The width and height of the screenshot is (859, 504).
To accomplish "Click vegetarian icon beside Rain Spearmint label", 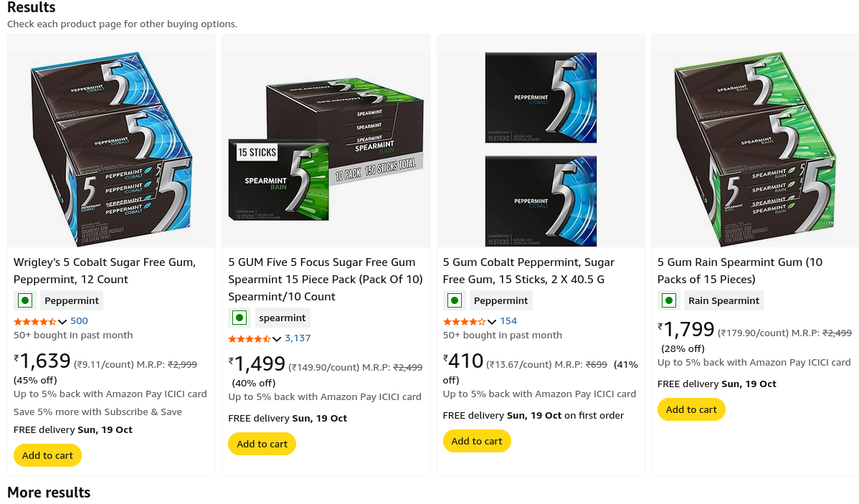I will 669,300.
